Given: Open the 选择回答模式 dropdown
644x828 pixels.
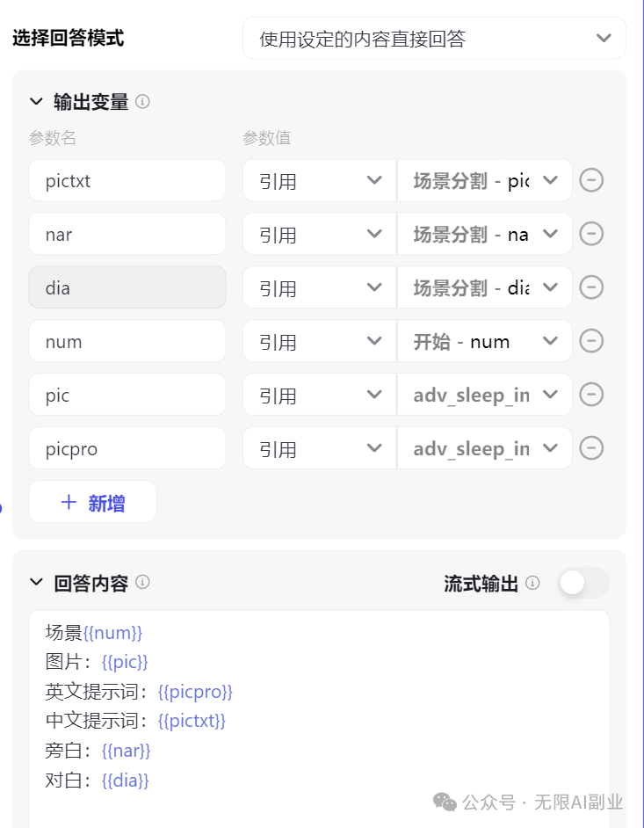Looking at the screenshot, I should [434, 38].
